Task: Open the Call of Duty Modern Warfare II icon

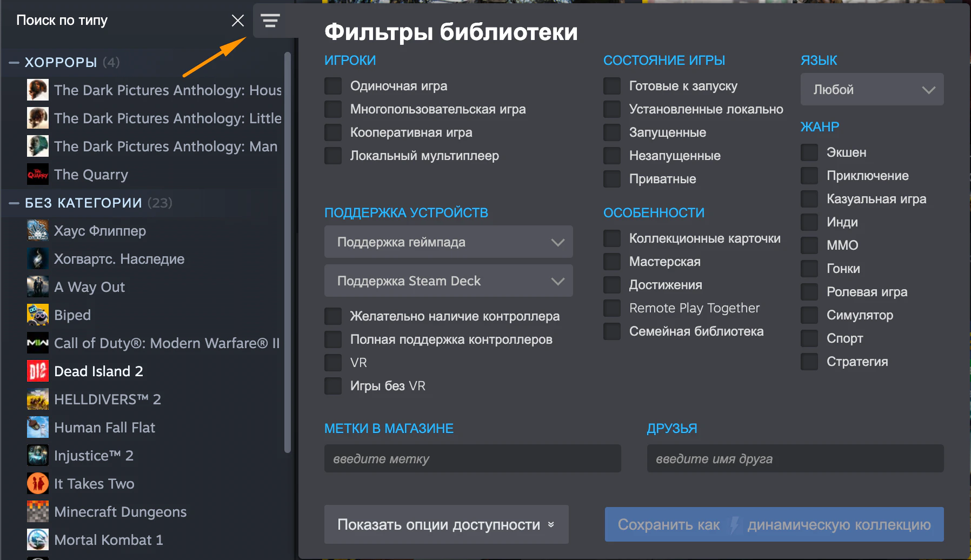Action: click(38, 343)
